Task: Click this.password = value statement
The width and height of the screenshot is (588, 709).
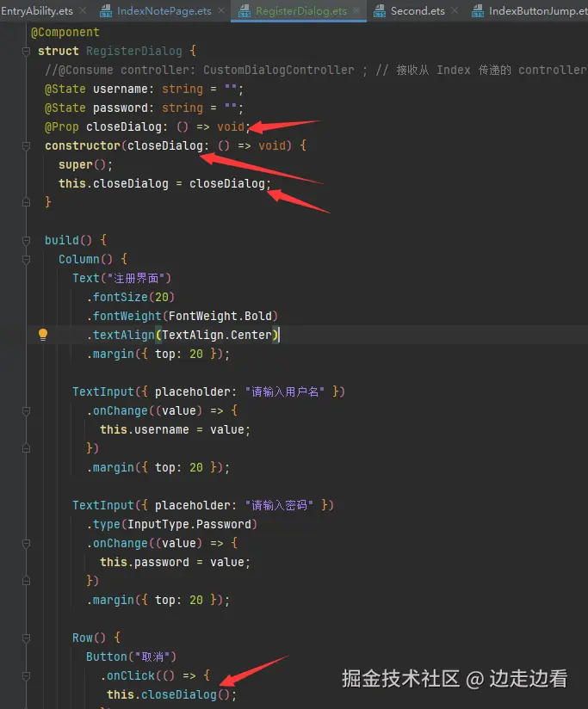Action: pyautogui.click(x=175, y=563)
